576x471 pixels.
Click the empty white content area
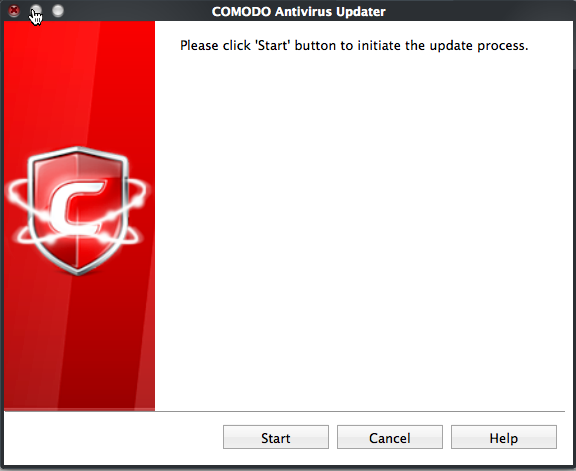click(360, 231)
